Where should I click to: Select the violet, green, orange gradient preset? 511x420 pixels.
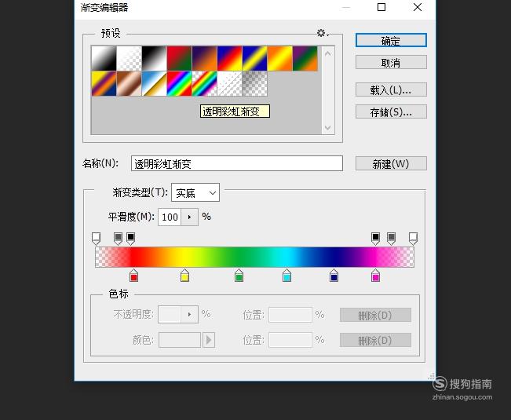pyautogui.click(x=305, y=58)
